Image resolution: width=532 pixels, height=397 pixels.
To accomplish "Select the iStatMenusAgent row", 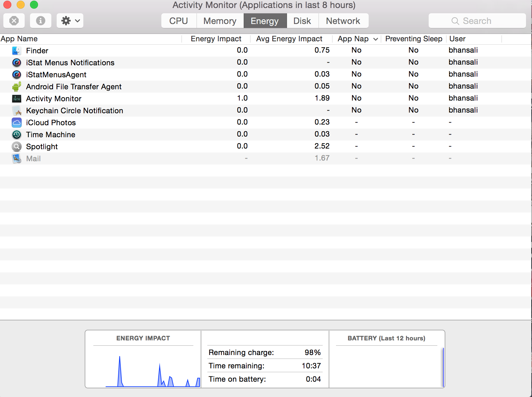I will [266, 75].
